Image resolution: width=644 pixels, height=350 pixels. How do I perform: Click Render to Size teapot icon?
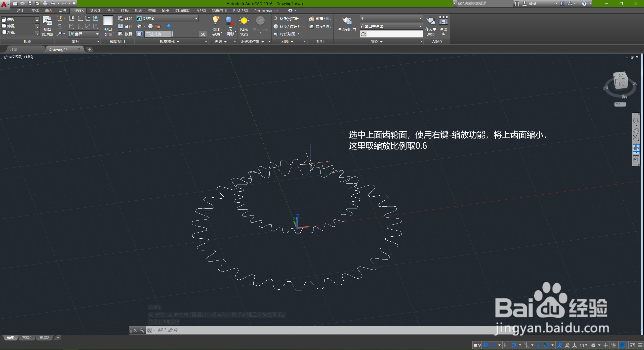347,21
